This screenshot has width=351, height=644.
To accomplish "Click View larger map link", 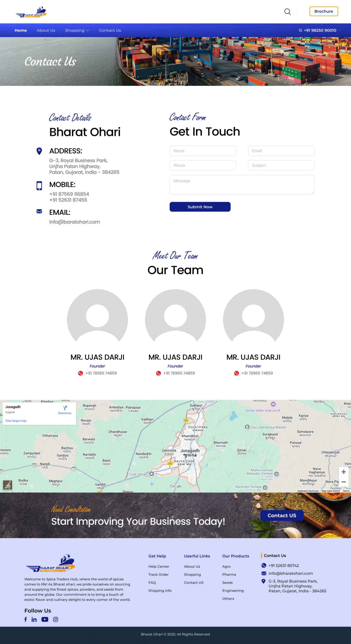I will pos(16,421).
